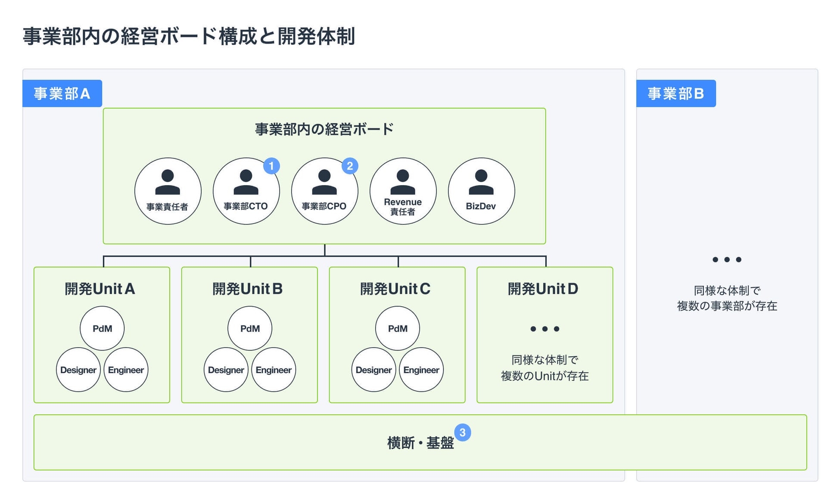Click the blue number 1 badge
The width and height of the screenshot is (840, 504).
(271, 166)
